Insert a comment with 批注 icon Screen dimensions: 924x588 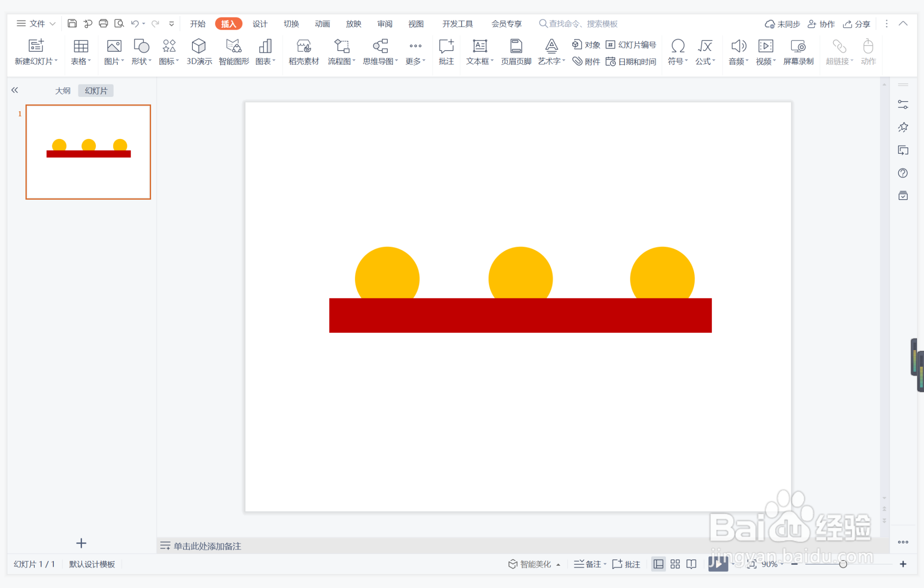[446, 51]
